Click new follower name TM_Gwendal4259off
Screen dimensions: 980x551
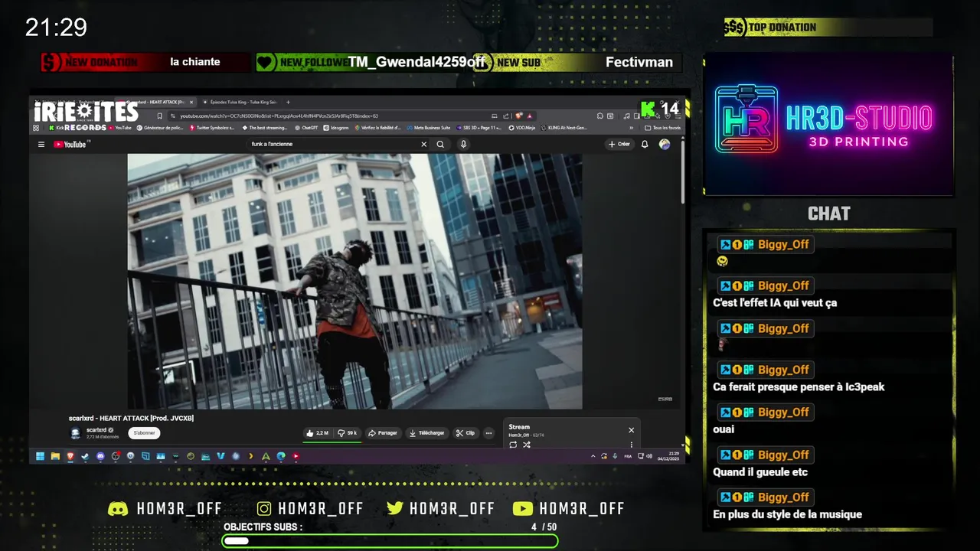pos(417,62)
